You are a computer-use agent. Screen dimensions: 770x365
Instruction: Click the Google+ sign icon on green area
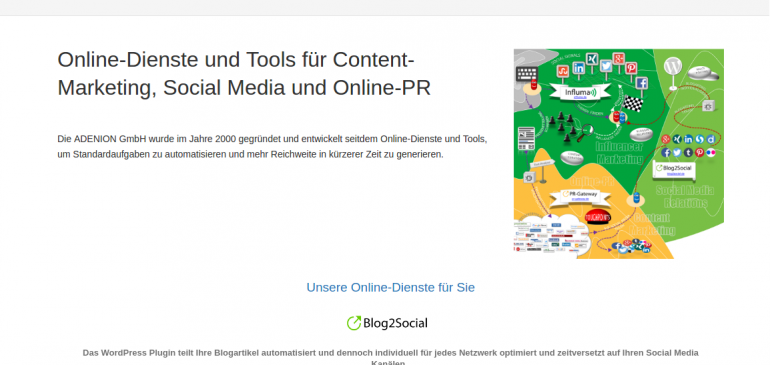(619, 58)
